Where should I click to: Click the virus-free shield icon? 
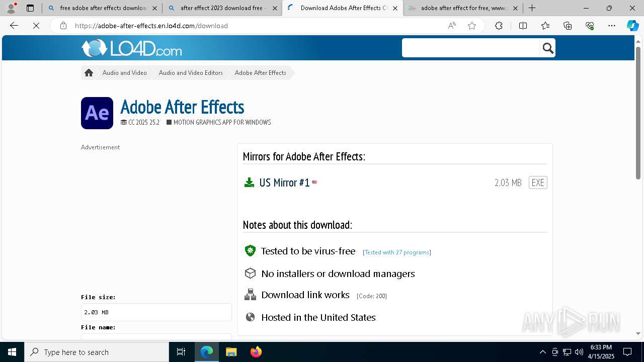(250, 251)
